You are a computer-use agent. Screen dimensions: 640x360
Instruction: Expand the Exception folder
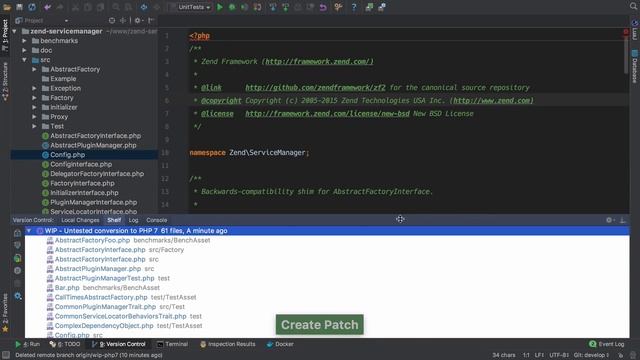(34, 88)
